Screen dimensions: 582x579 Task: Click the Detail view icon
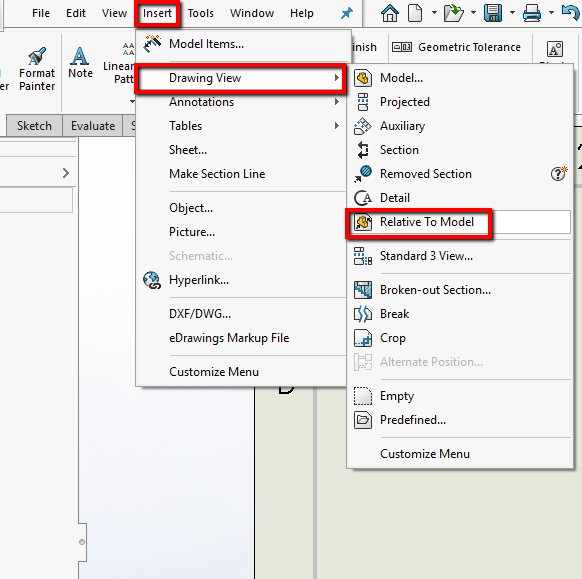tap(363, 198)
